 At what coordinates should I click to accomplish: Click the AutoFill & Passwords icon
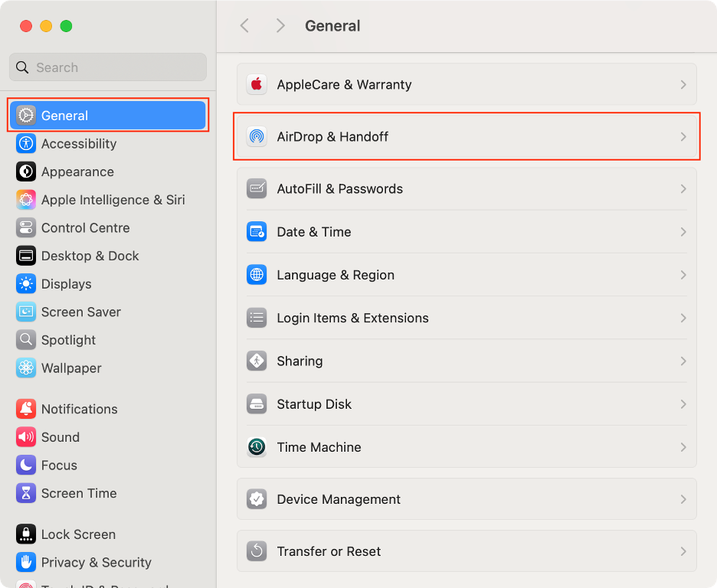coord(257,188)
